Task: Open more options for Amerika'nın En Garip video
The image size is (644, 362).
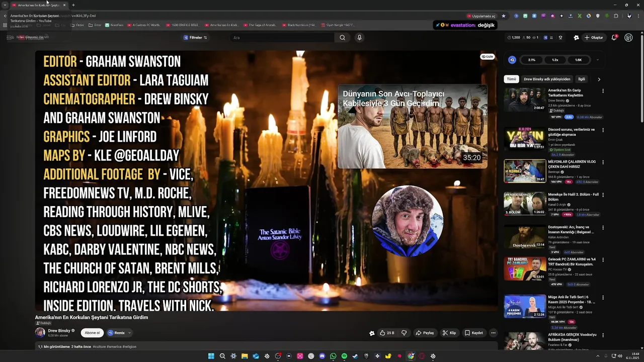Action: pyautogui.click(x=603, y=91)
